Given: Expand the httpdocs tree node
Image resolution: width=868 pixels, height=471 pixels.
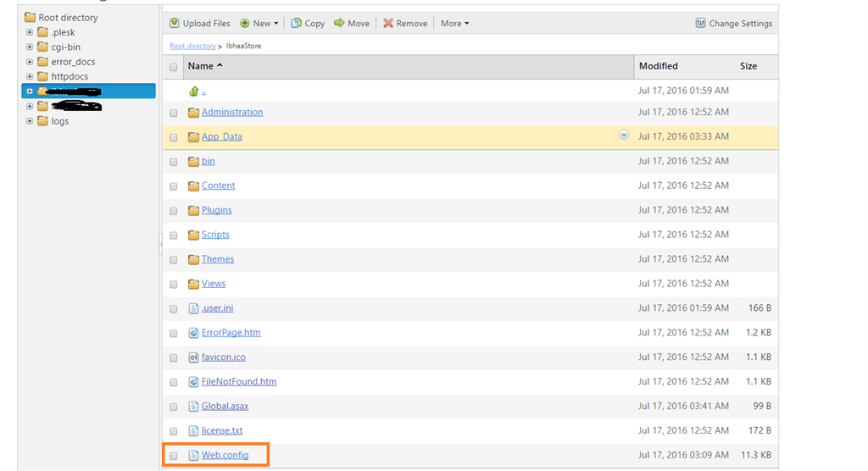Looking at the screenshot, I should (30, 76).
